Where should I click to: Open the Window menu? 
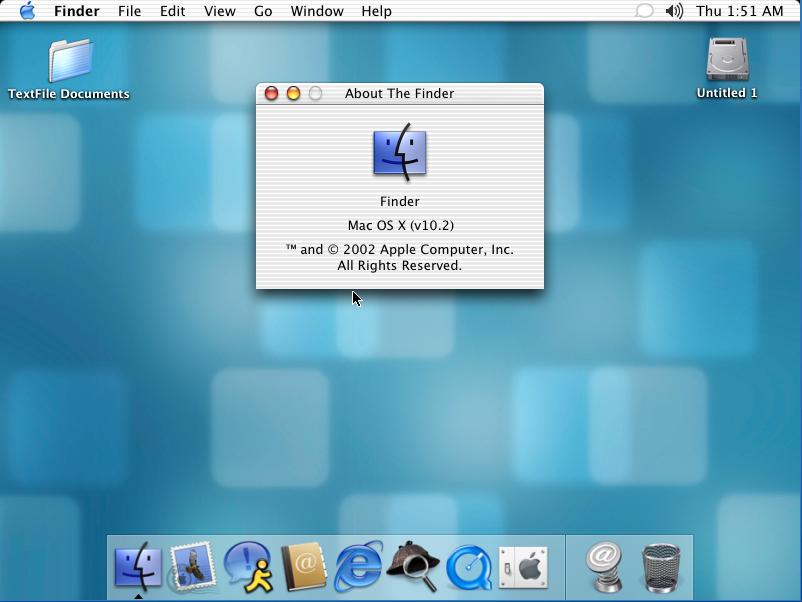tap(317, 11)
